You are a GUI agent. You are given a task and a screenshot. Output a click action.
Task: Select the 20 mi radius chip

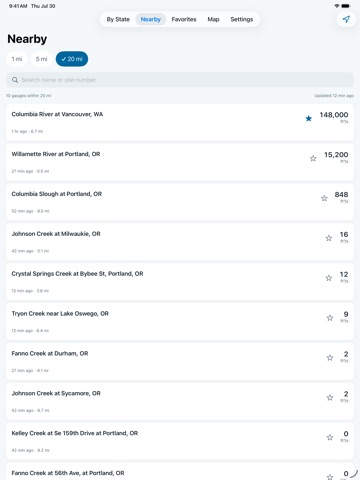pos(72,59)
